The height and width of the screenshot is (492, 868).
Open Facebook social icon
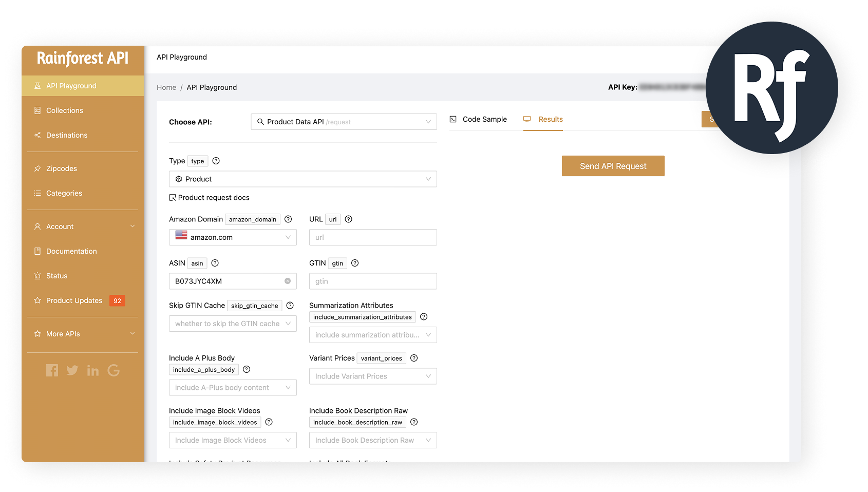(x=52, y=370)
